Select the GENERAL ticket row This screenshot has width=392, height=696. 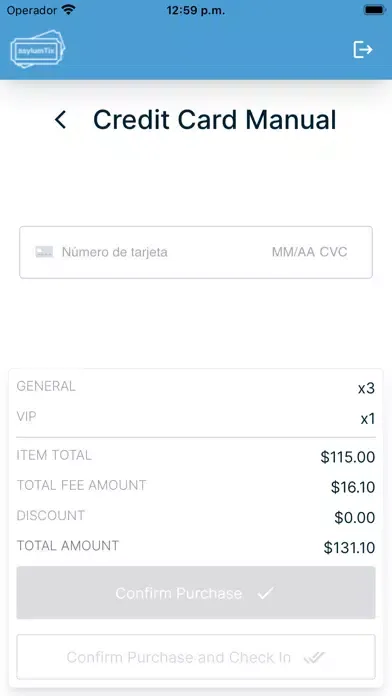tap(196, 387)
